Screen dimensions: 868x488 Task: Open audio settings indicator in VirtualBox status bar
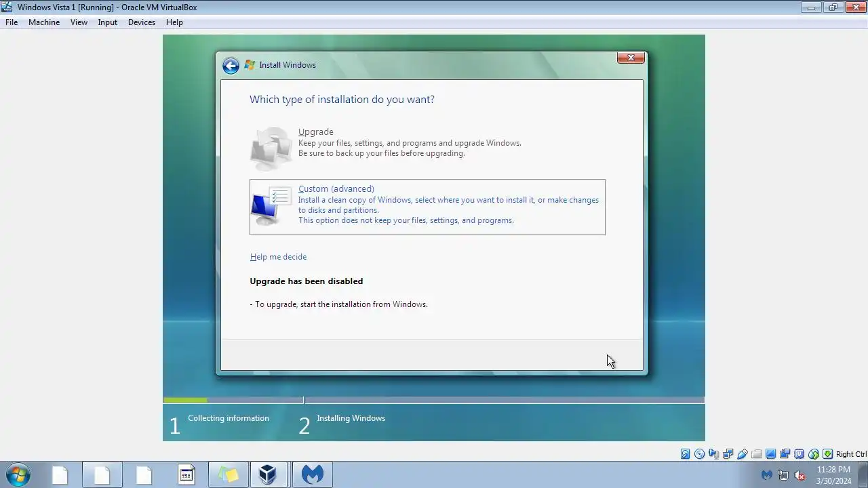coord(714,454)
